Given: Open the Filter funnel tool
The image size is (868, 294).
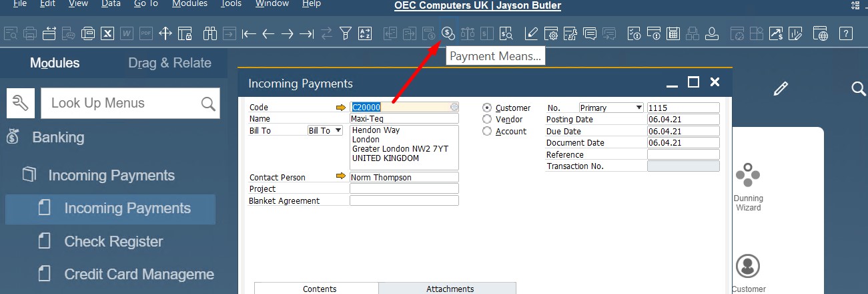Looking at the screenshot, I should (x=345, y=33).
